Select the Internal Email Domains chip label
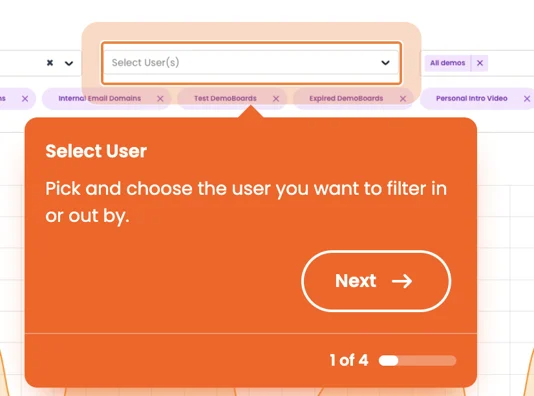 (99, 98)
